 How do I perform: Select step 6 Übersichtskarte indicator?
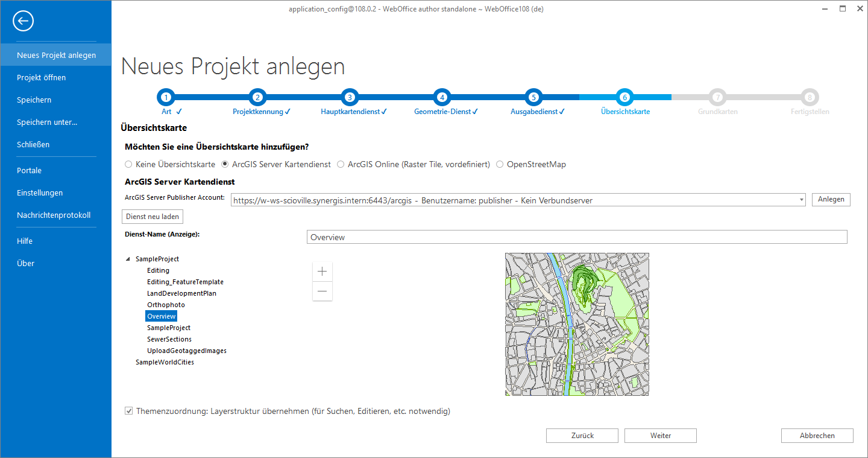(x=624, y=97)
